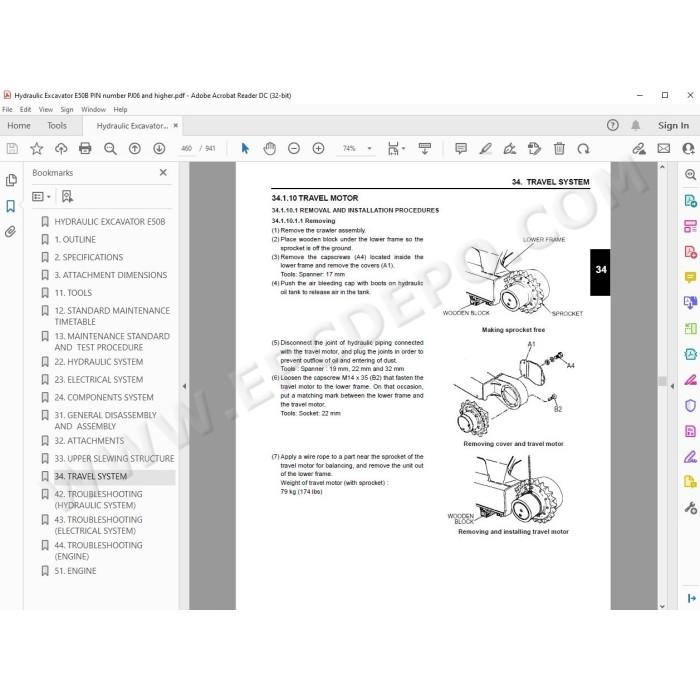This screenshot has height=700, width=700.
Task: Go to next page
Action: 159,148
